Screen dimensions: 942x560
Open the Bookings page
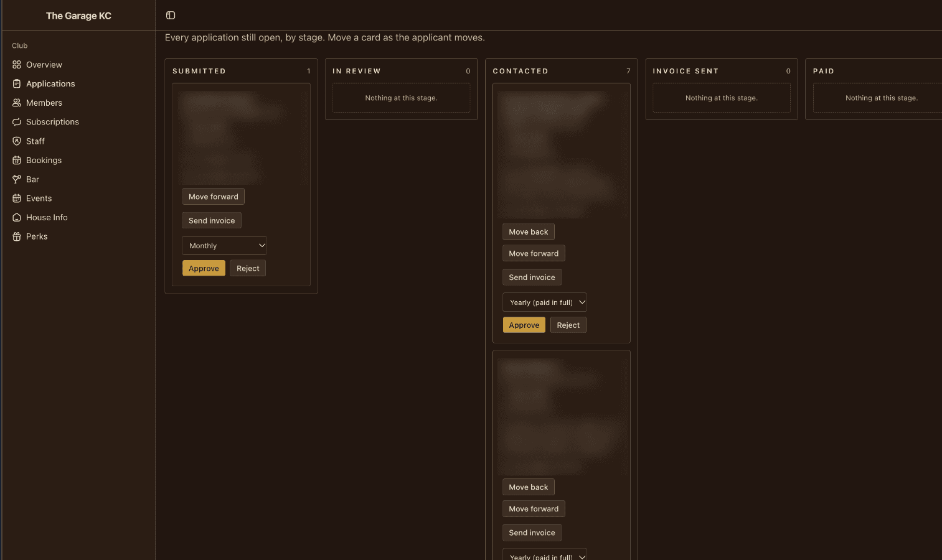[x=44, y=160]
